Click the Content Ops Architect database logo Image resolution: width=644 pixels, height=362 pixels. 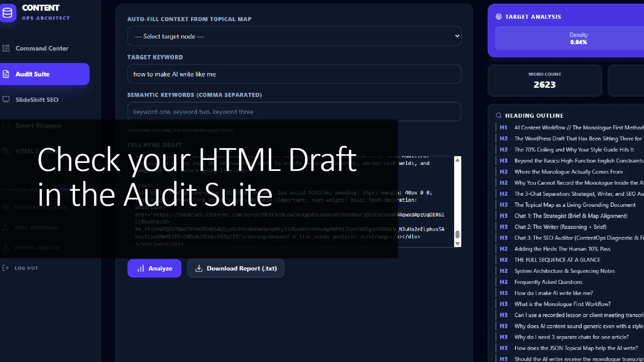point(7,13)
